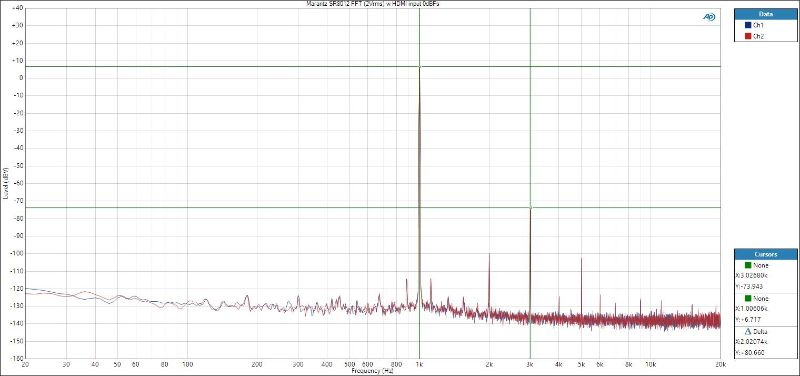Click the cursor marker at 3k harmonic peak
The width and height of the screenshot is (800, 376).
531,208
